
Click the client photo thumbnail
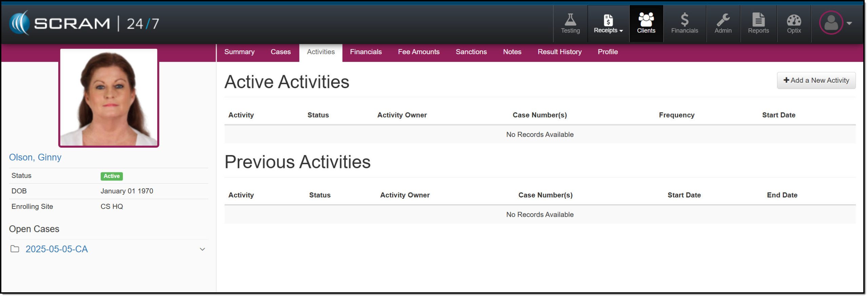click(x=108, y=98)
